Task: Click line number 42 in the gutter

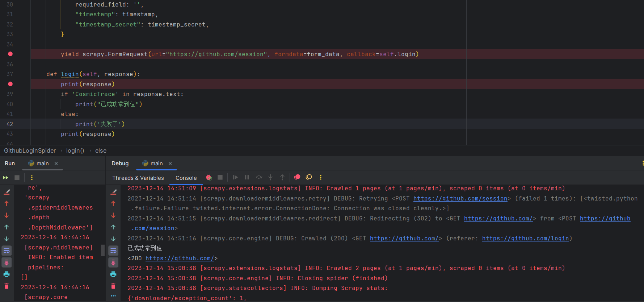Action: coord(10,124)
